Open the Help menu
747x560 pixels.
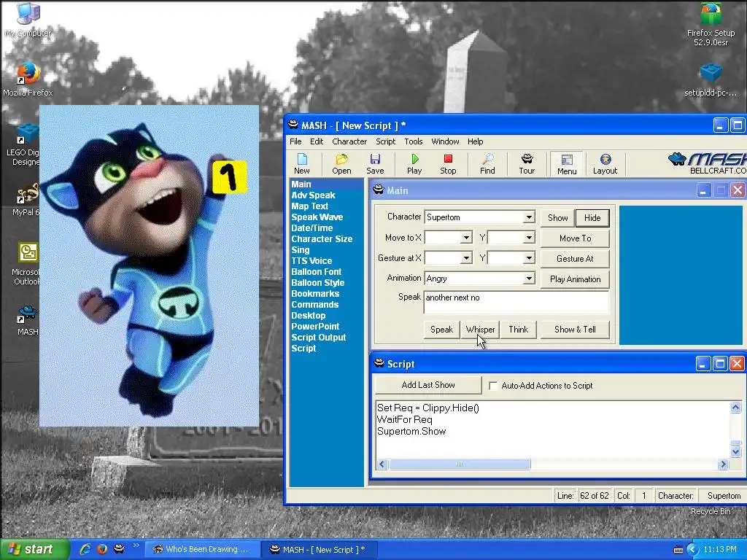[475, 141]
